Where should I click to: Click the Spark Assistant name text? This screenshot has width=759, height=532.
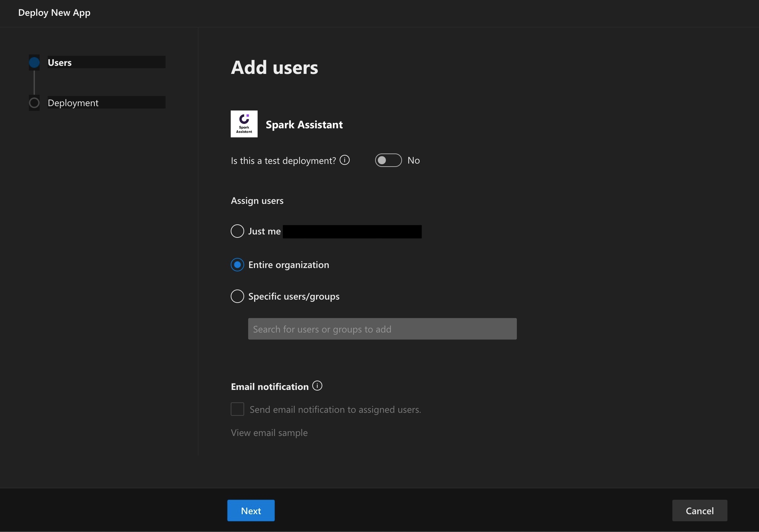[304, 125]
